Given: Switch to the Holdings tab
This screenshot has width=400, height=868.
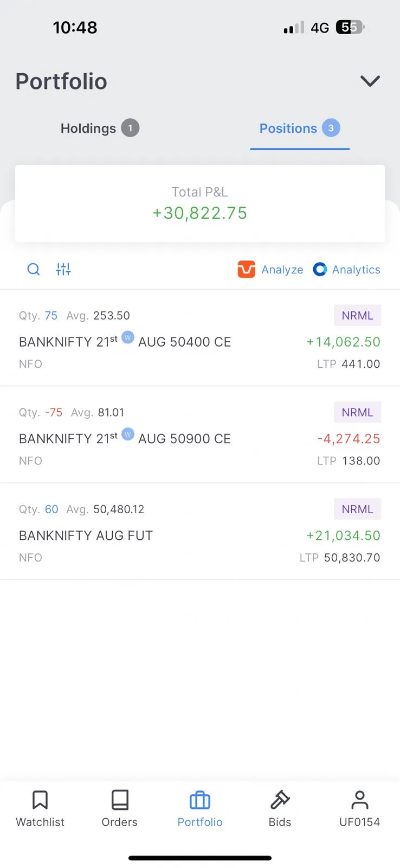Looking at the screenshot, I should click(x=100, y=129).
